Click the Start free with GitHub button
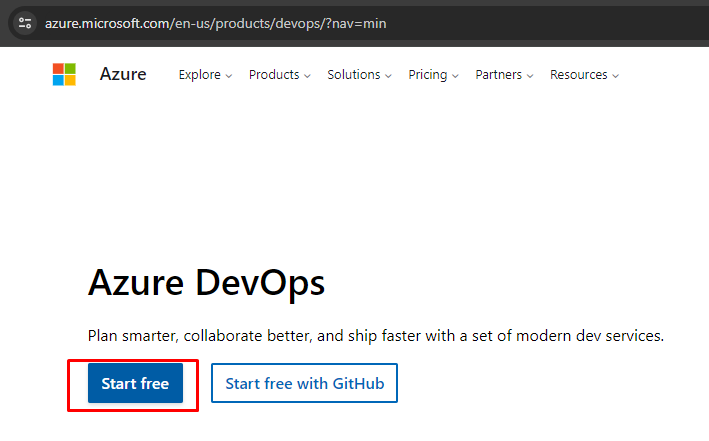 pos(304,383)
